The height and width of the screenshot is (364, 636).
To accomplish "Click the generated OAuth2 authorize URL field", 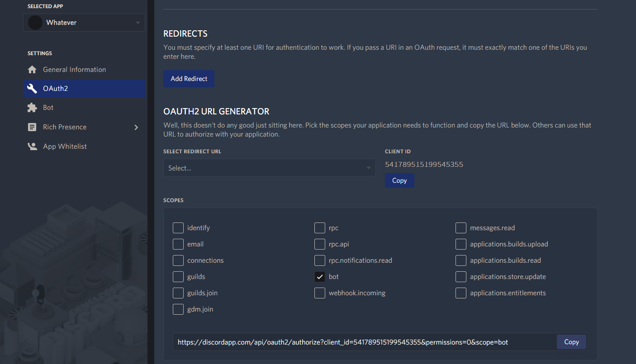I will click(x=365, y=342).
